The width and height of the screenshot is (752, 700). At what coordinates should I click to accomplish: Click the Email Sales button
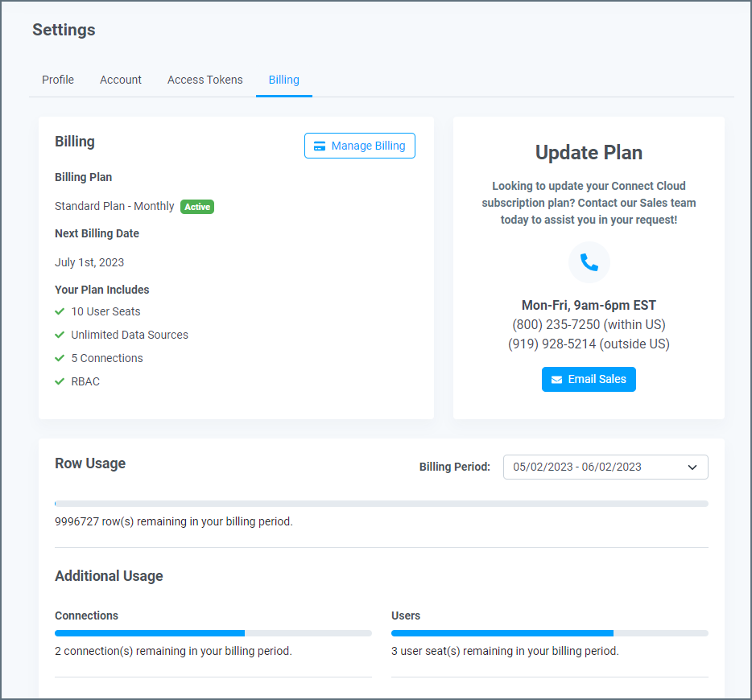pos(589,380)
